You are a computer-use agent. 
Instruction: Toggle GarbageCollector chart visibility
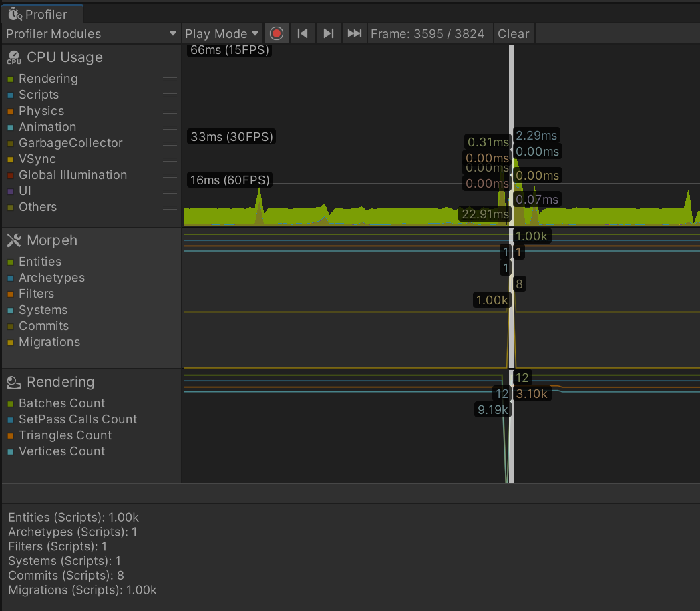point(10,144)
